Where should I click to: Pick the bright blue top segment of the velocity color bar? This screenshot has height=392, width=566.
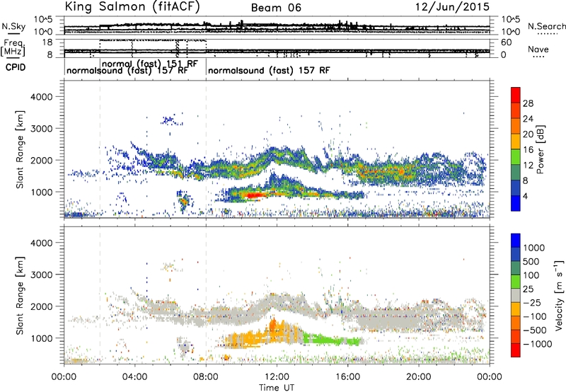(x=516, y=241)
